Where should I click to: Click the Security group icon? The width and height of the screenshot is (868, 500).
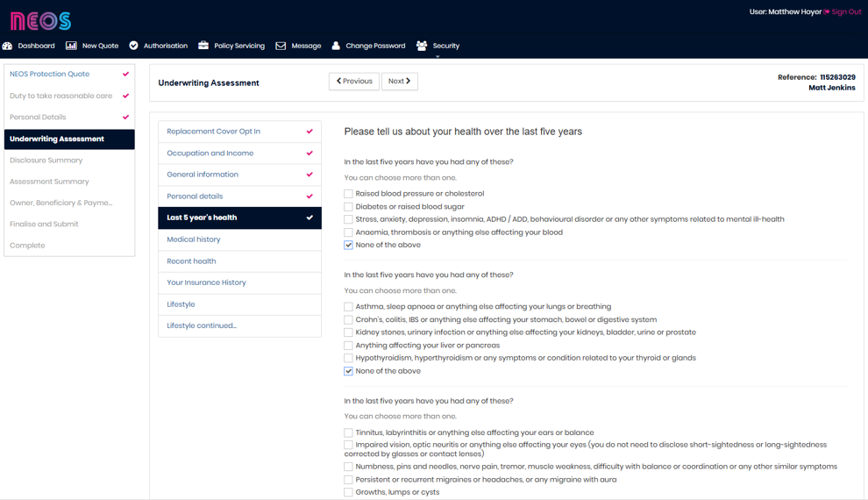click(x=422, y=46)
